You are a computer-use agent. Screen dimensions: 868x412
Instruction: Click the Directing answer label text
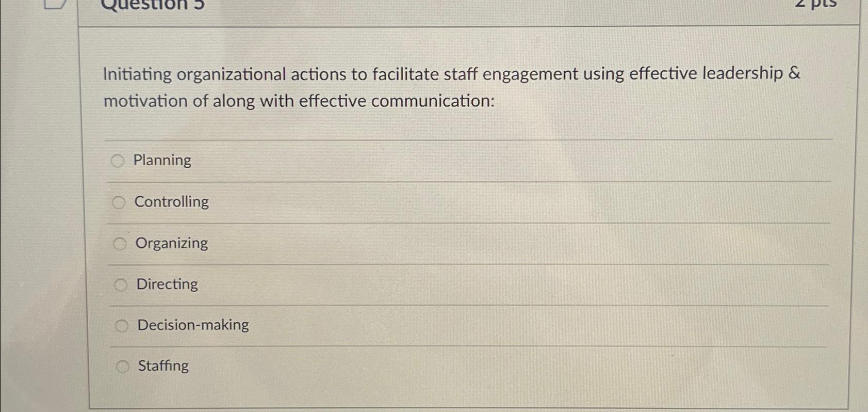tap(166, 284)
